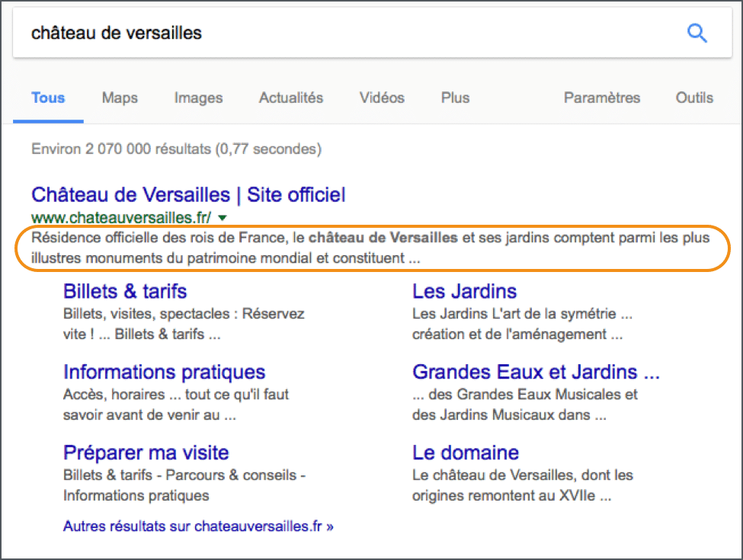Click the 'Les Jardins L'art de la symétrie' description
The height and width of the screenshot is (560, 743).
(522, 324)
